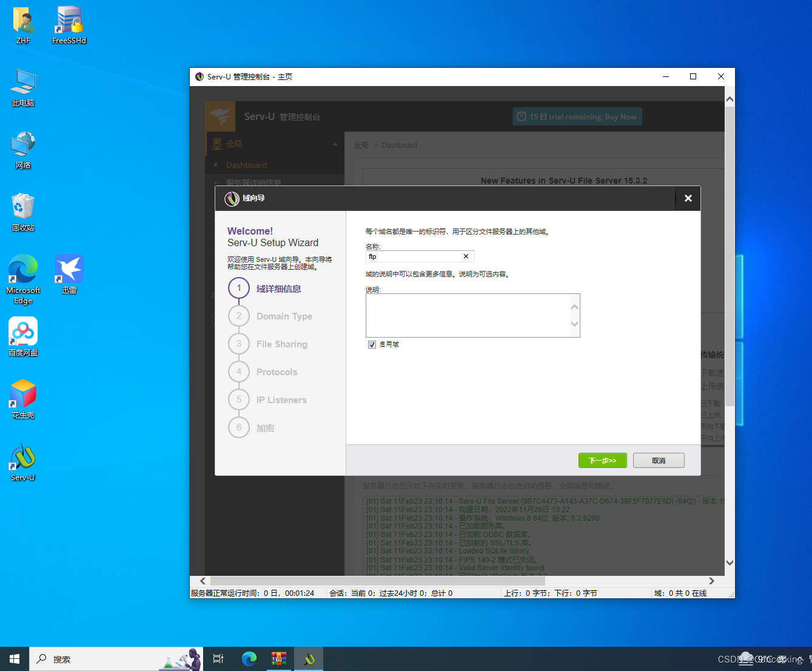Screen dimensions: 812x671
Task: Open the 百度网盘 desktop shortcut
Action: pos(23,337)
